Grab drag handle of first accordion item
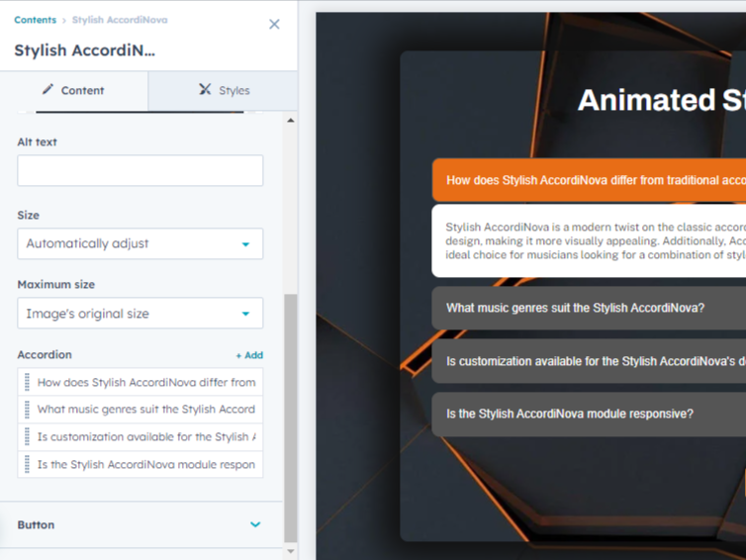Viewport: 746px width, 560px height. (x=27, y=383)
